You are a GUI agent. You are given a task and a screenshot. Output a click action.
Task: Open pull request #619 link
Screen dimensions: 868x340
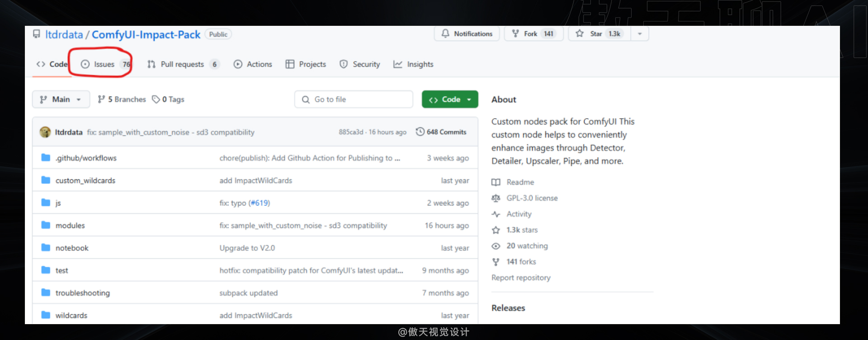pos(259,203)
